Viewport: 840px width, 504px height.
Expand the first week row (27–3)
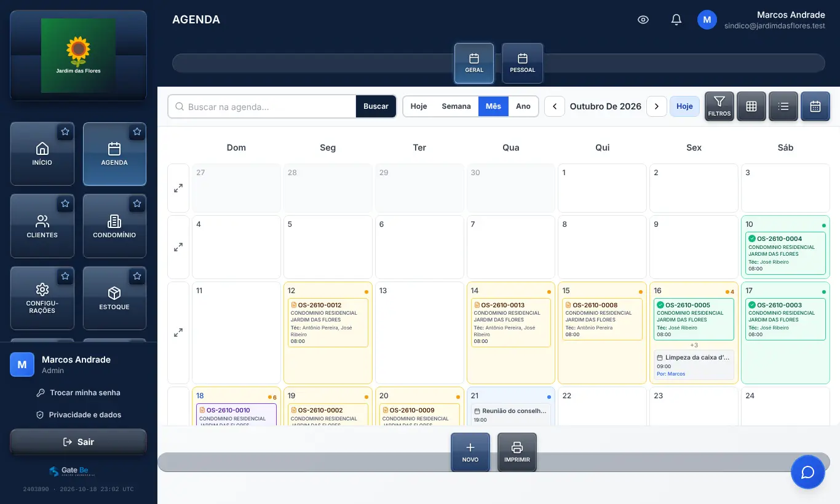tap(178, 188)
